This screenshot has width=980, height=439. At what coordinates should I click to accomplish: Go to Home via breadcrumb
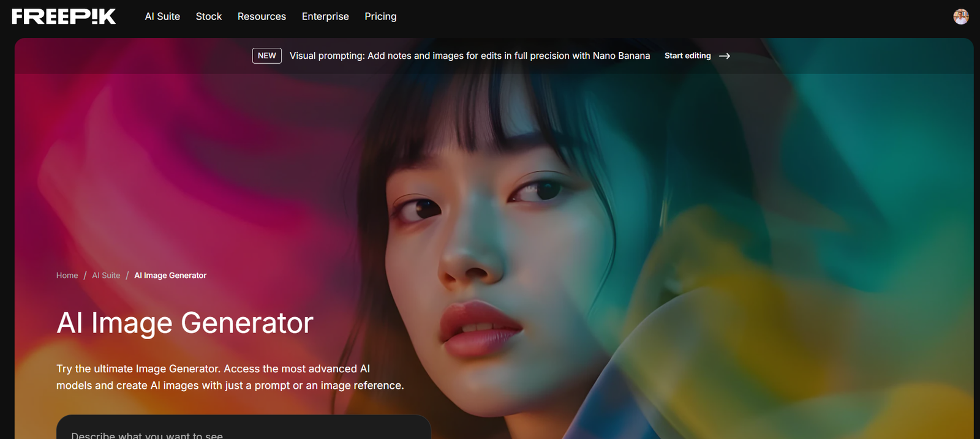(x=67, y=276)
